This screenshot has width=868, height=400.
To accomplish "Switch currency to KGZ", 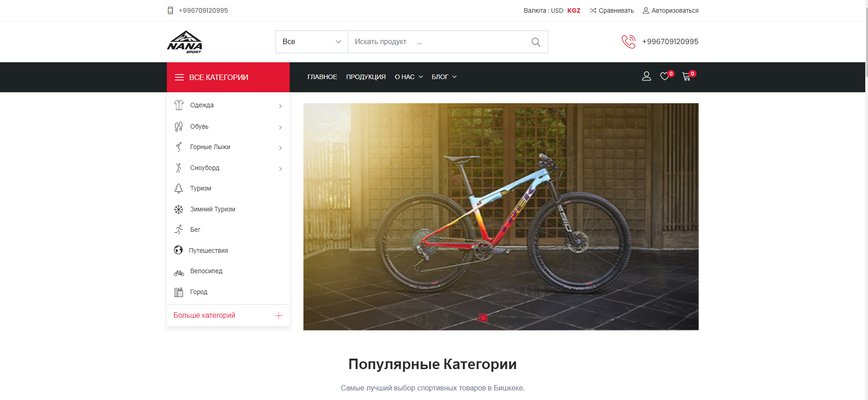I will coord(574,10).
